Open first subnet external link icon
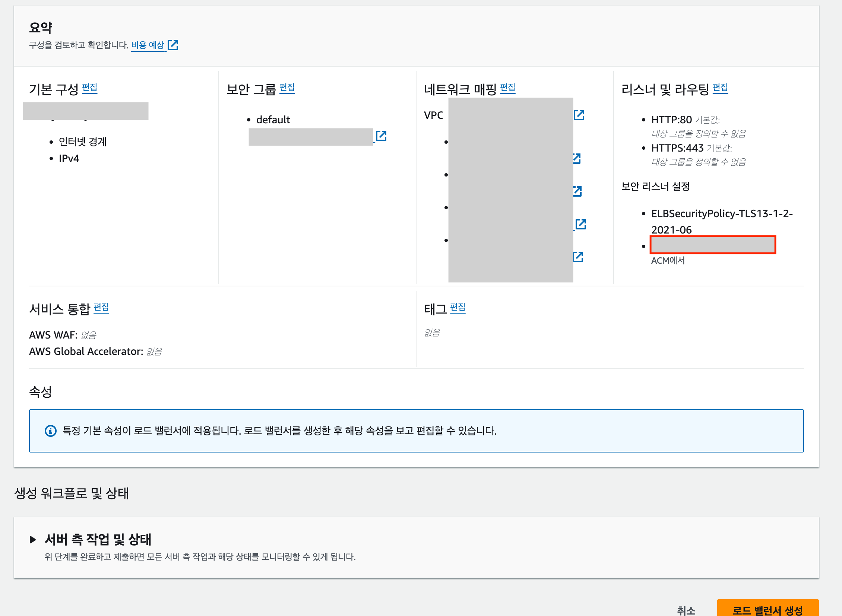The height and width of the screenshot is (616, 842). tap(577, 159)
